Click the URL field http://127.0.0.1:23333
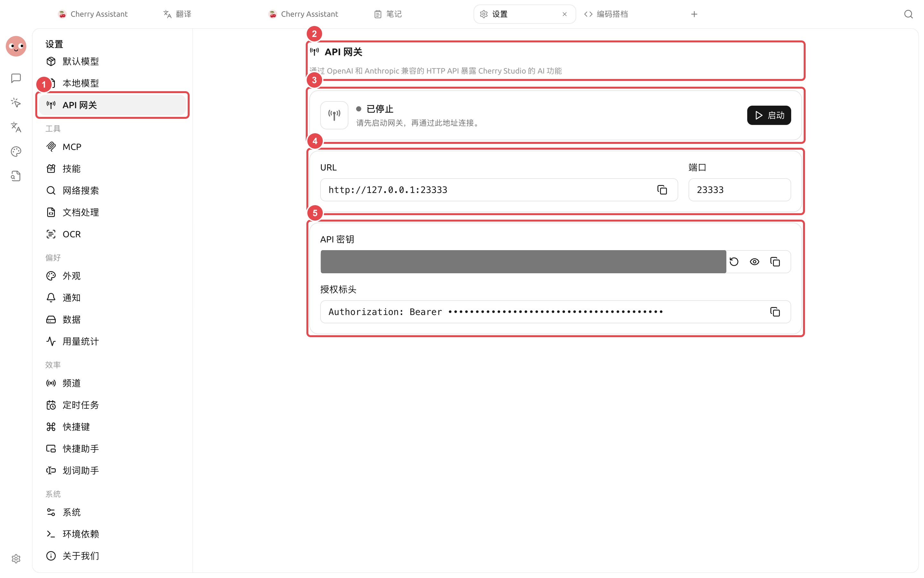The image size is (924, 578). coord(499,189)
